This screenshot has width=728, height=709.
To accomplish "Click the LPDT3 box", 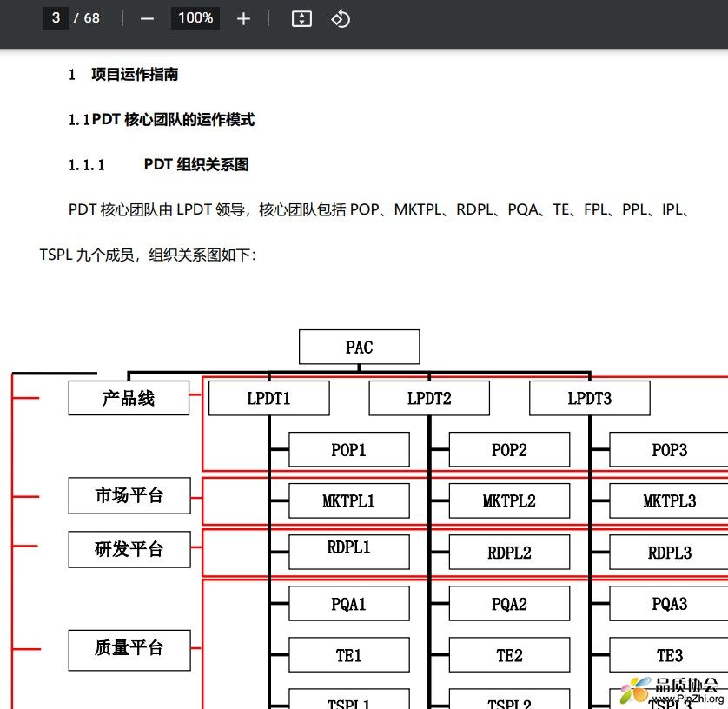I will pyautogui.click(x=590, y=398).
